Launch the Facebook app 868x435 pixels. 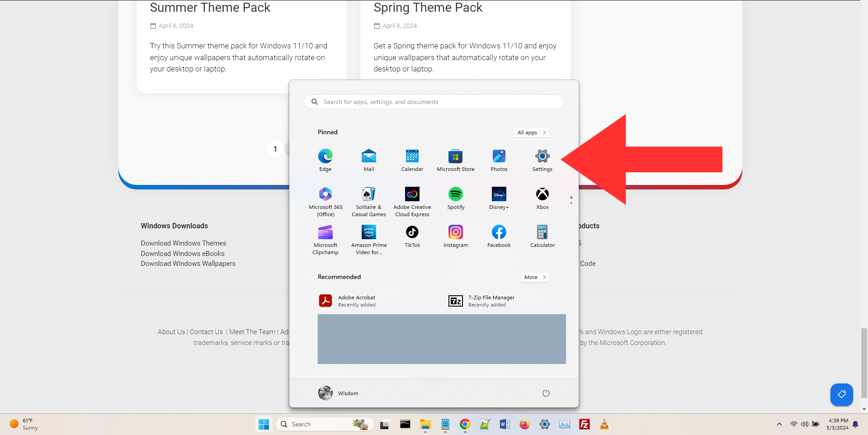pos(499,236)
